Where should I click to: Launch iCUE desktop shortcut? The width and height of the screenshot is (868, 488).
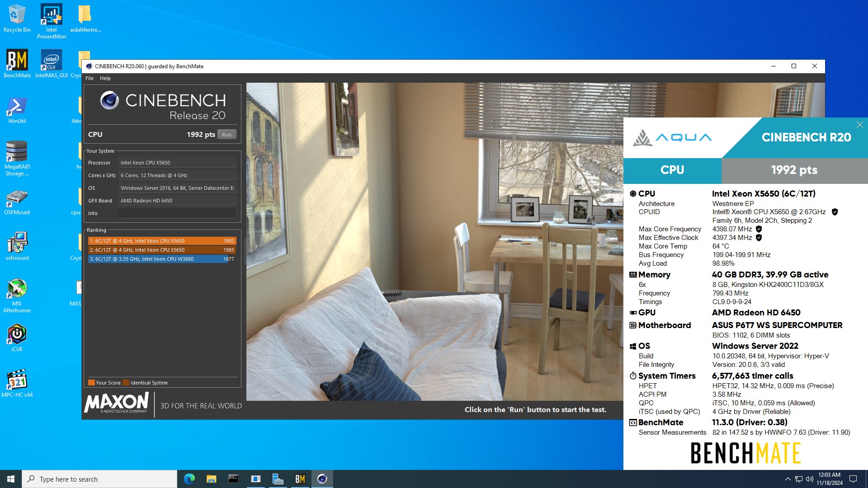(x=17, y=338)
